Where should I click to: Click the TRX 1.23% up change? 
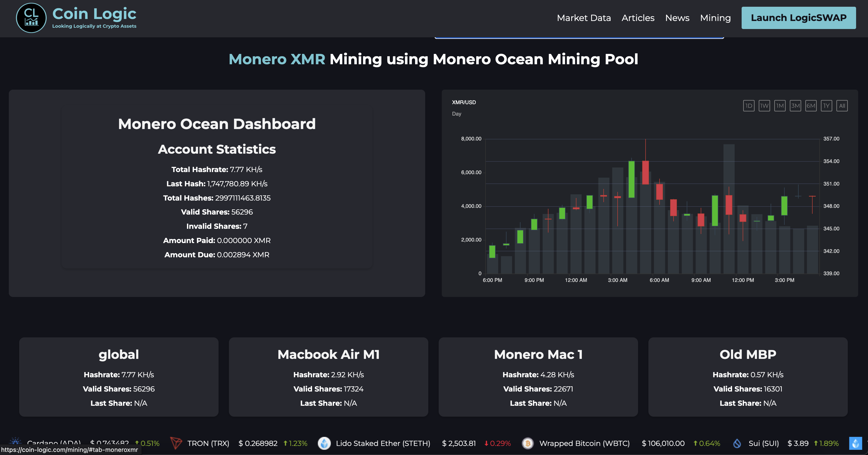pos(295,443)
